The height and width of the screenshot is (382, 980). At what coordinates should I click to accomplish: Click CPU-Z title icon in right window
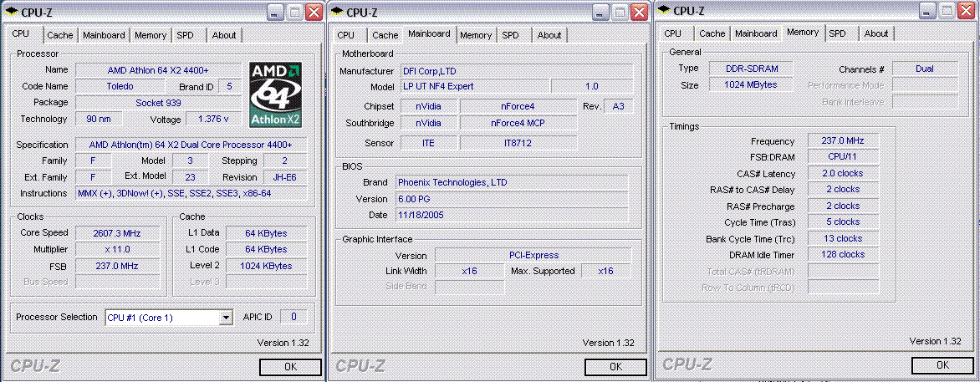click(663, 10)
